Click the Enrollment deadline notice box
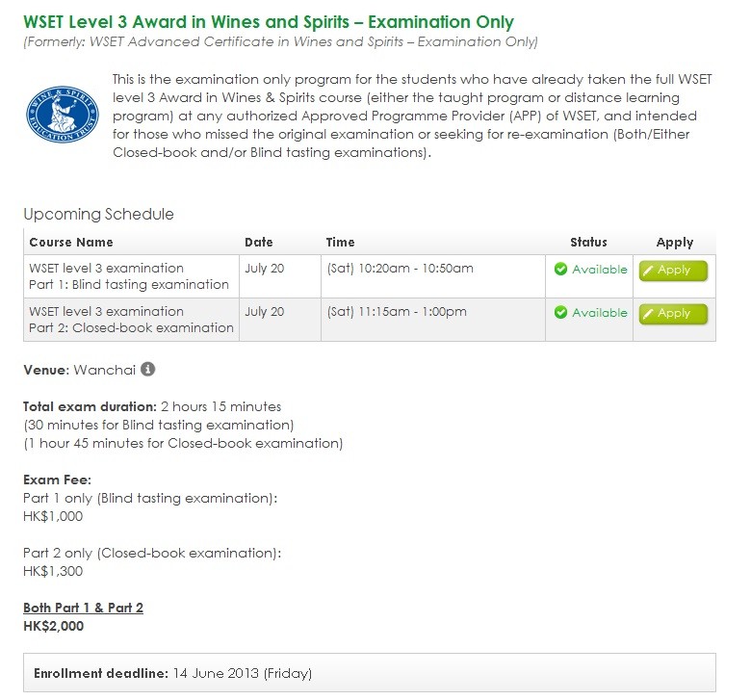The image size is (751, 700). tap(370, 672)
